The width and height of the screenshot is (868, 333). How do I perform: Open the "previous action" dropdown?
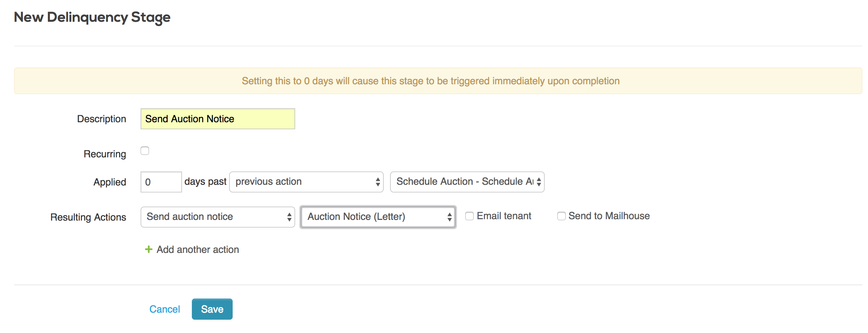point(306,182)
